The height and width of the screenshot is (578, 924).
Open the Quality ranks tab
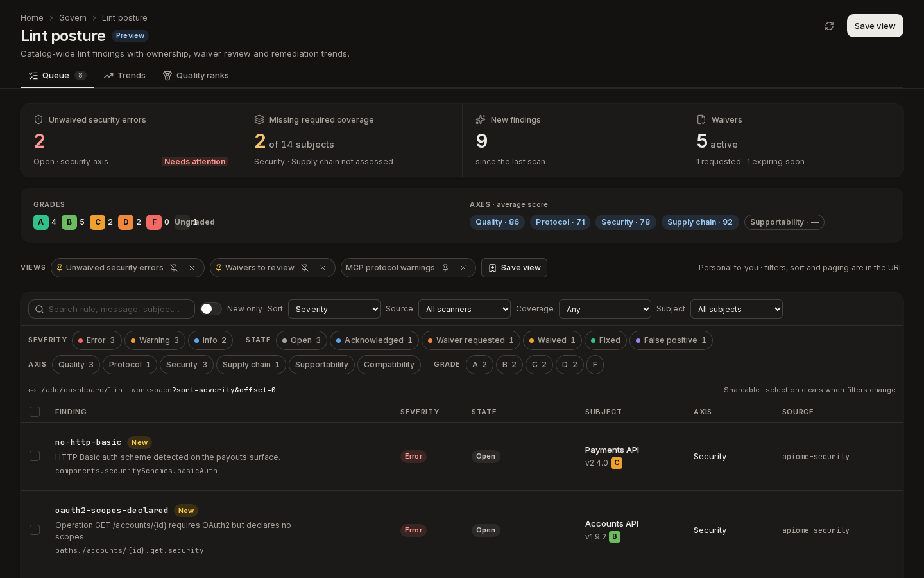point(196,76)
